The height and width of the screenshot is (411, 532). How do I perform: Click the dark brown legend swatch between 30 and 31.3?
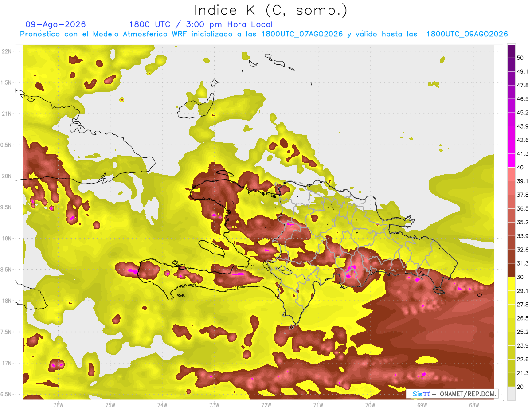(x=511, y=270)
